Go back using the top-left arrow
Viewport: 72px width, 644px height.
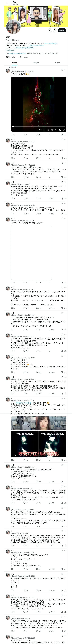(x=7, y=3)
